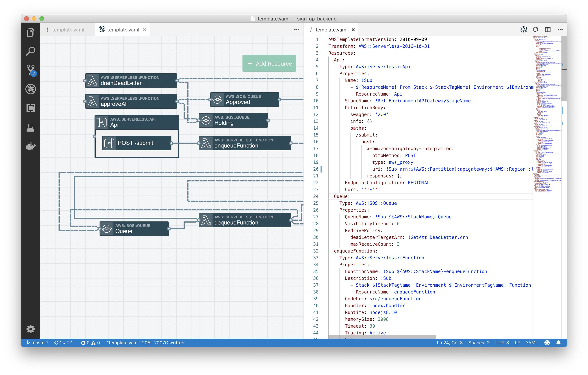Click the drainDeadLetter node title
Viewport: 588px width, 375px height.
coord(121,83)
